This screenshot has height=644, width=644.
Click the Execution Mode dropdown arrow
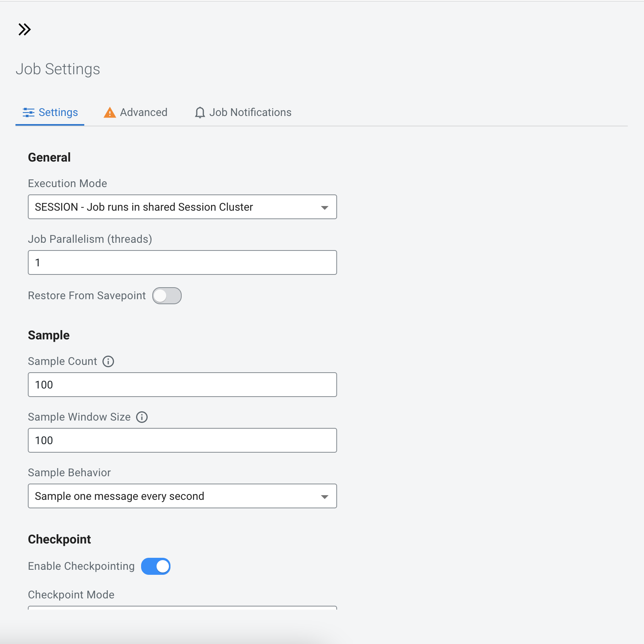325,208
